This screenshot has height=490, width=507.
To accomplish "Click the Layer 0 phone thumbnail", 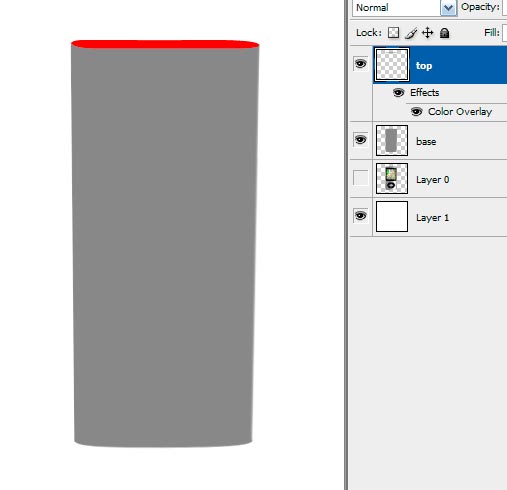I will click(x=392, y=178).
